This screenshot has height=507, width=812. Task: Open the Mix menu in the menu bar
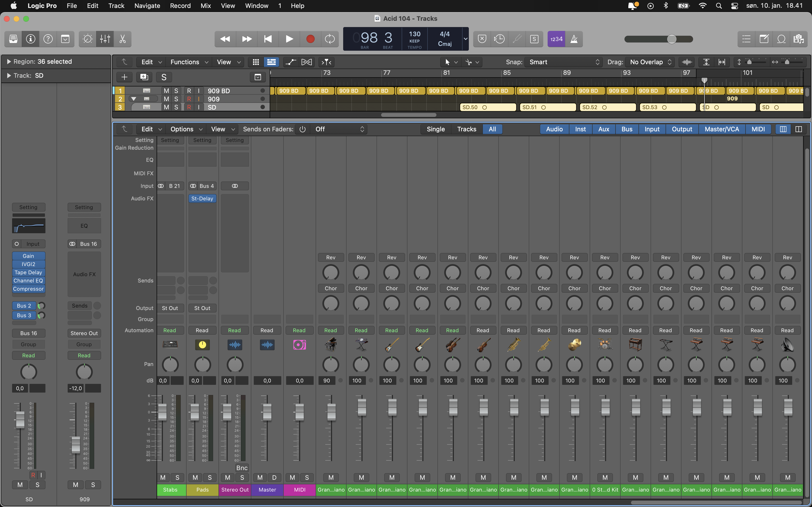pos(205,6)
